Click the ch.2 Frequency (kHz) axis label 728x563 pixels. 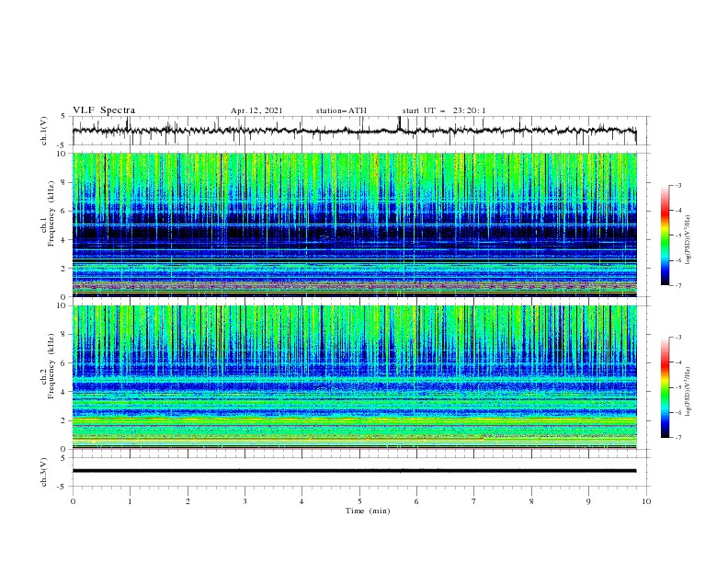pyautogui.click(x=49, y=366)
